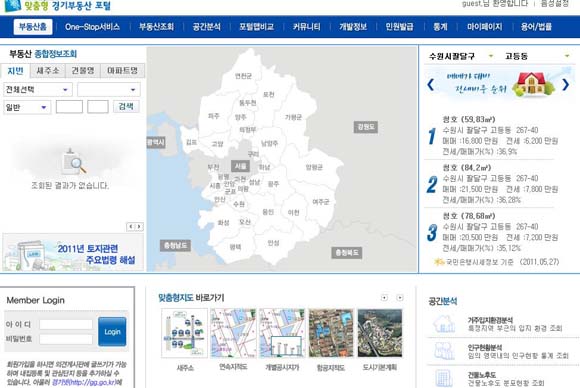This screenshot has width=580, height=388.
Task: Click the left arrow on the banner carousel
Action: 430,85
